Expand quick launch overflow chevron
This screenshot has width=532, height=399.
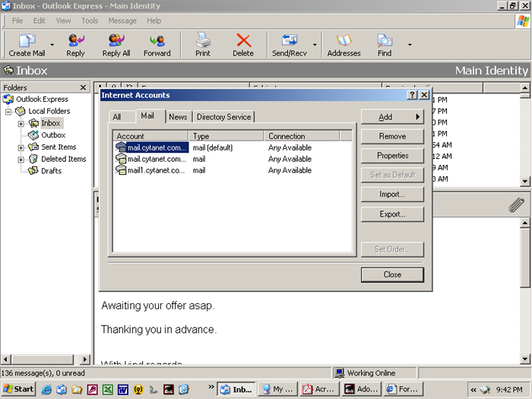pyautogui.click(x=211, y=386)
